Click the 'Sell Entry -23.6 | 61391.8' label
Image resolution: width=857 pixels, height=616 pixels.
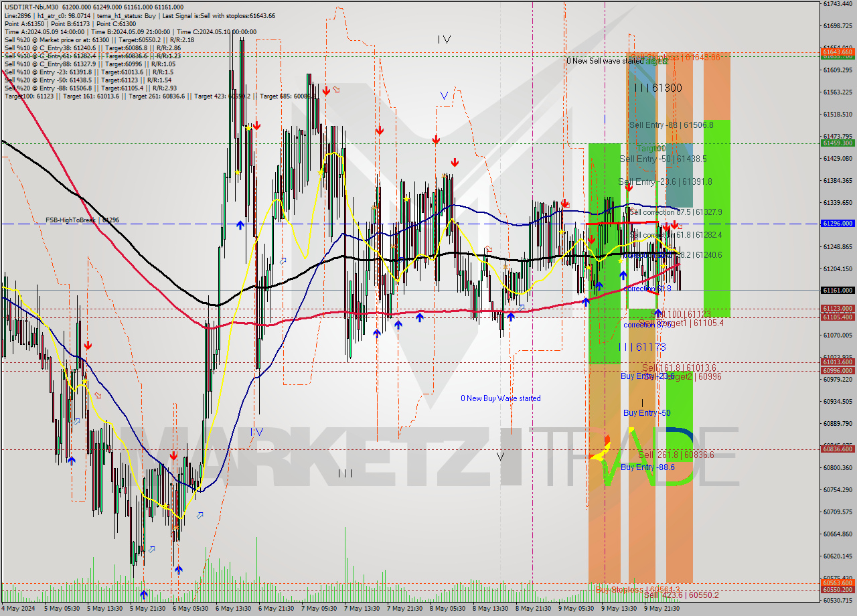pos(665,181)
